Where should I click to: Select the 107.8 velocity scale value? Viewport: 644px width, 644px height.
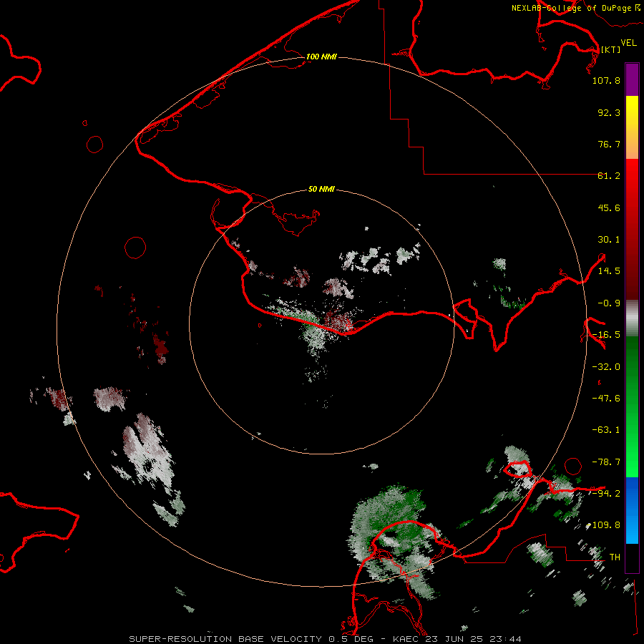pyautogui.click(x=606, y=80)
